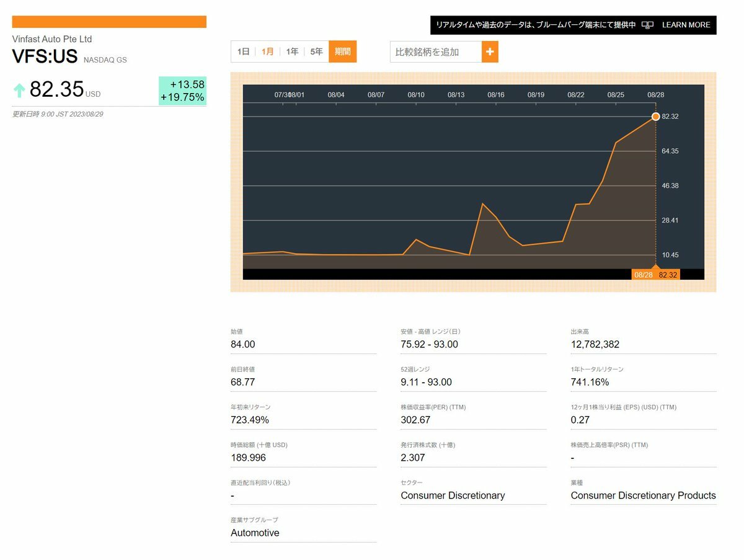Click the Vinfast Auto Pte Ltd name

point(52,39)
